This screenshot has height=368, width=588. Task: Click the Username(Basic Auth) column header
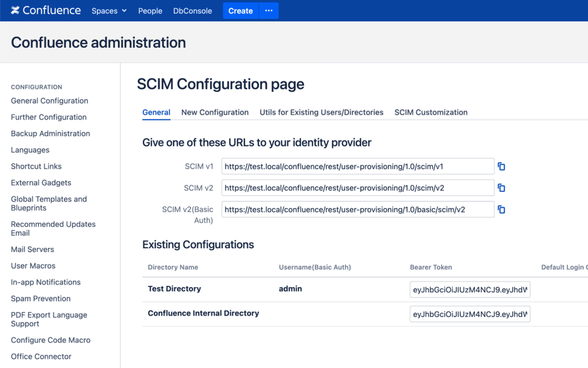pos(315,267)
